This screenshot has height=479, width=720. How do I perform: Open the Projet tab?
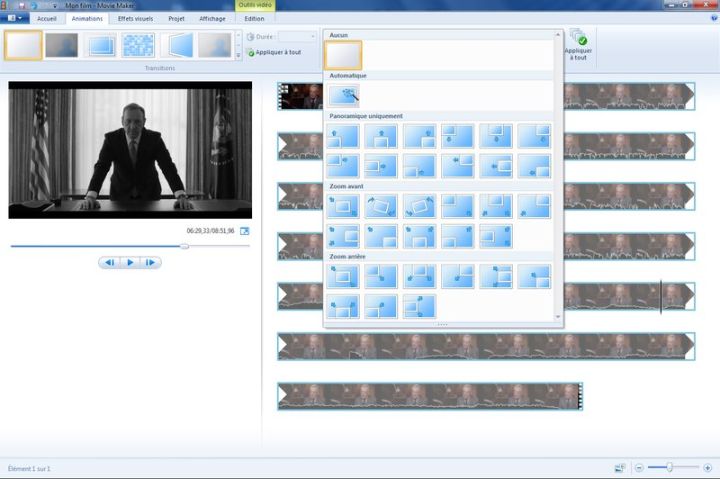176,18
